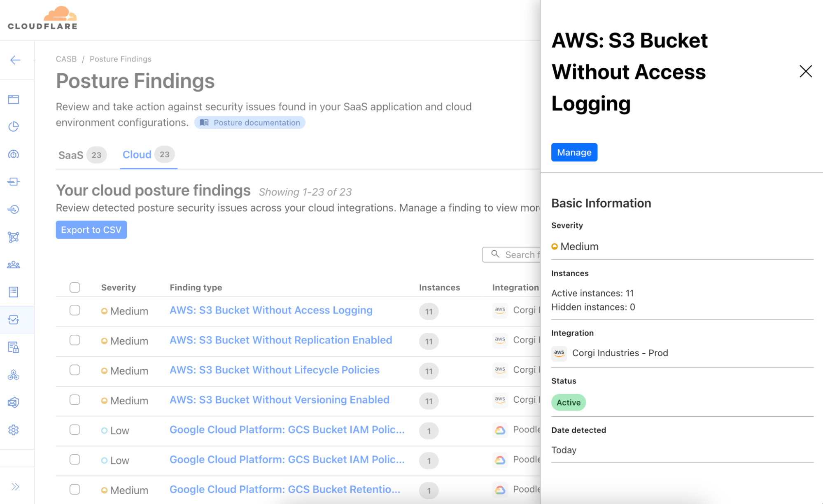Expand the sidebar with double chevron
The height and width of the screenshot is (504, 823).
pyautogui.click(x=15, y=487)
